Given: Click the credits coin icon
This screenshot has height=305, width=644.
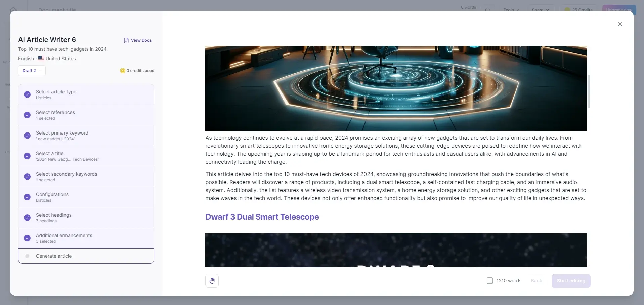Looking at the screenshot, I should pos(122,71).
